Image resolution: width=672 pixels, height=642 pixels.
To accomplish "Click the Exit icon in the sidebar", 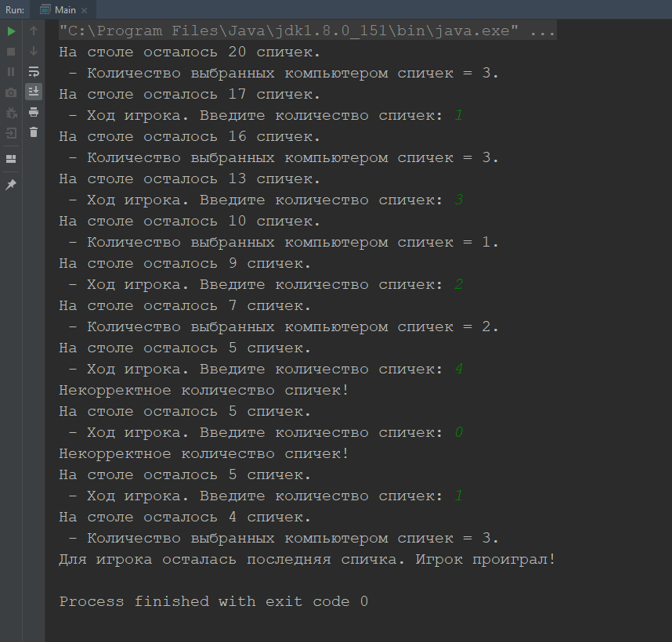I will (11, 133).
